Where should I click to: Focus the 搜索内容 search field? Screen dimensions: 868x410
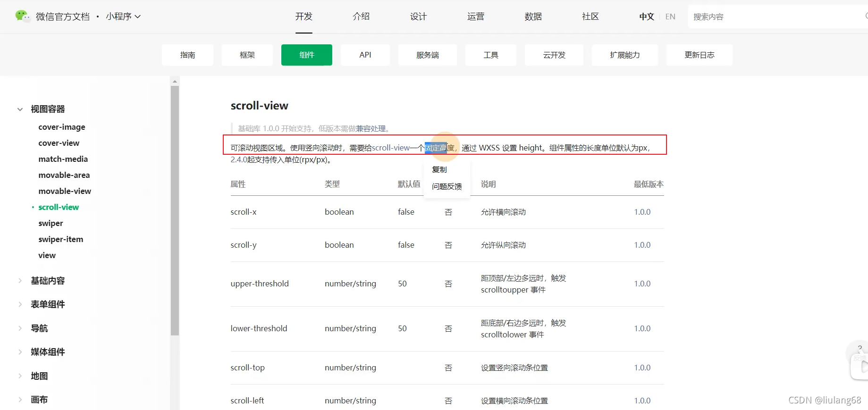[x=778, y=17]
